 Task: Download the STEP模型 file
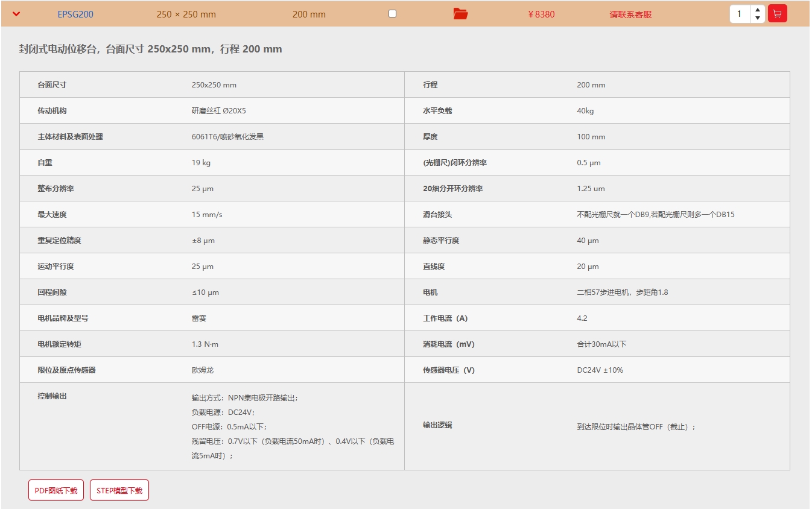pyautogui.click(x=119, y=490)
